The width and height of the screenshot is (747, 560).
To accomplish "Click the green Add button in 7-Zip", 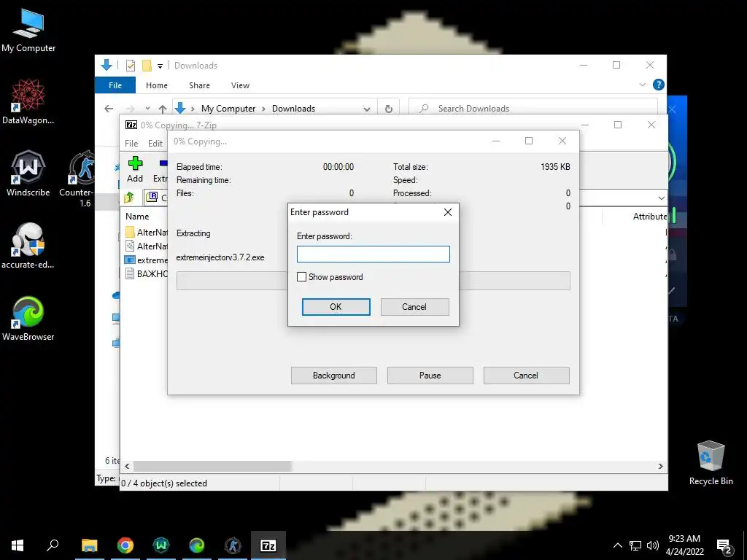I will point(135,169).
